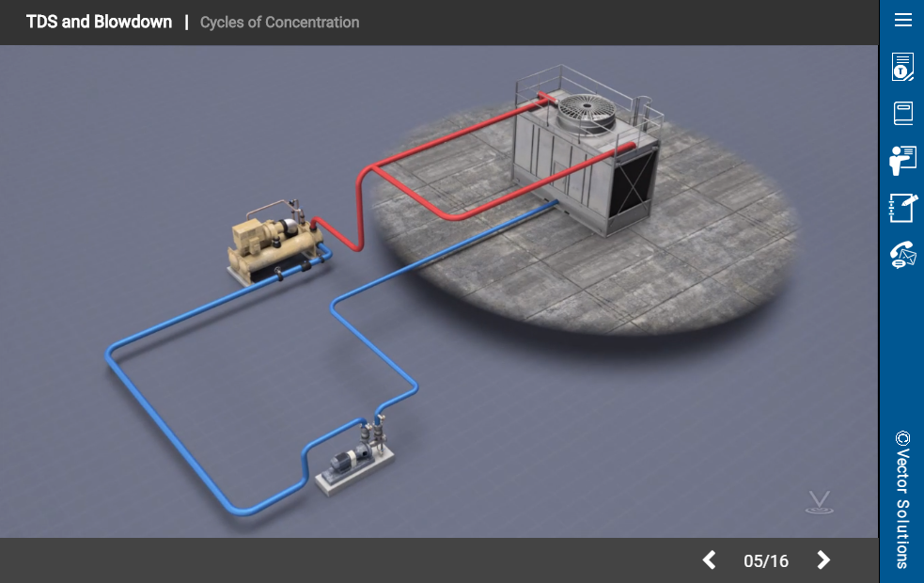Open the transcript document icon
The height and width of the screenshot is (583, 924).
pyautogui.click(x=902, y=68)
